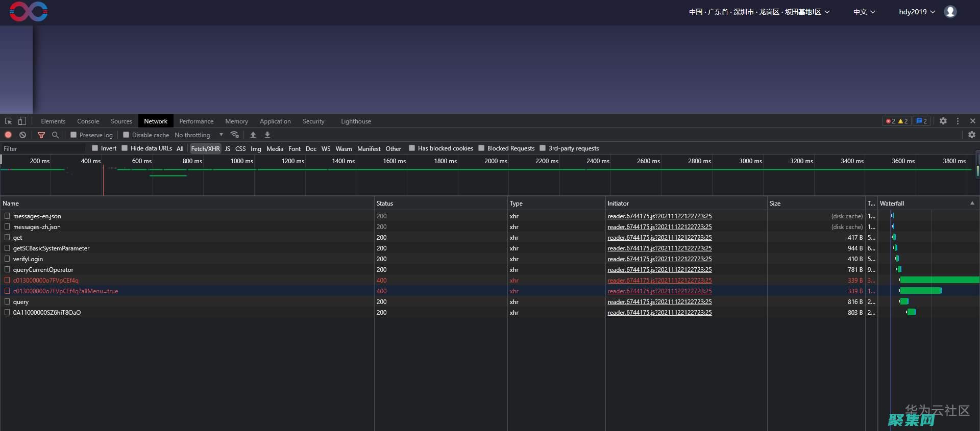Open the hdy2019 account dropdown
This screenshot has width=980, height=431.
tap(917, 12)
